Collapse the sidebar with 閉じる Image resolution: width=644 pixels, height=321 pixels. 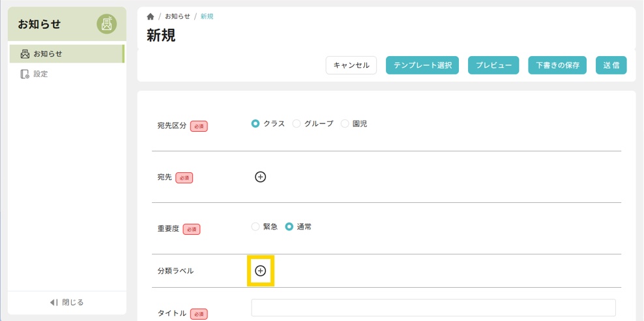(66, 302)
